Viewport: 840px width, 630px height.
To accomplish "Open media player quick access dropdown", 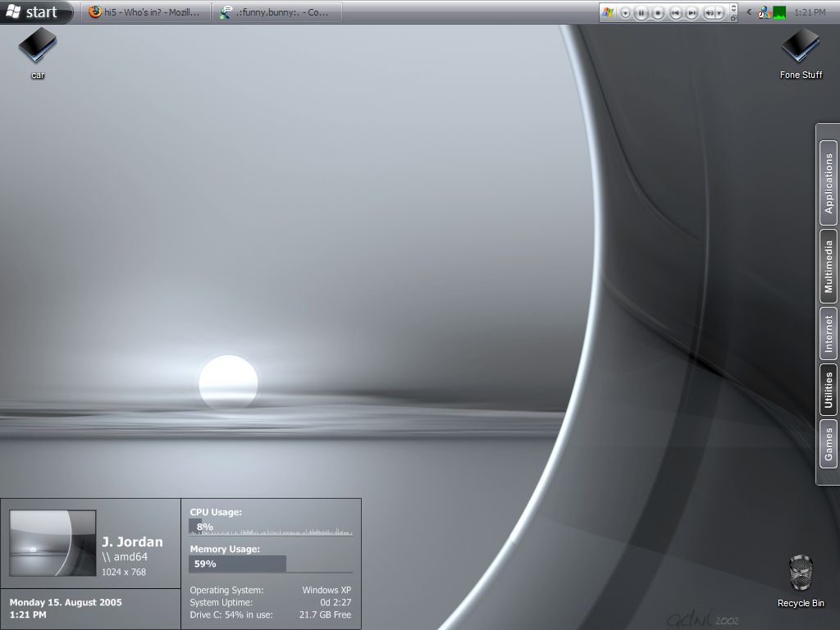I will tap(626, 13).
